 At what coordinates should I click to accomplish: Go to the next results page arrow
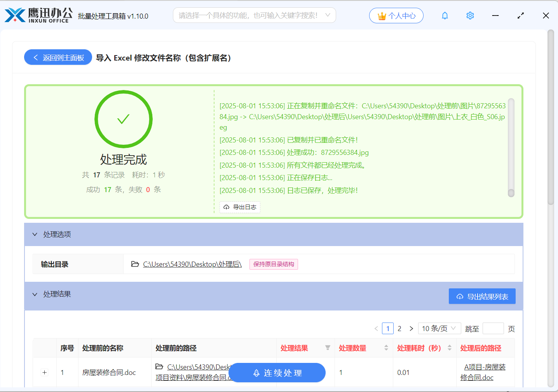(x=411, y=328)
